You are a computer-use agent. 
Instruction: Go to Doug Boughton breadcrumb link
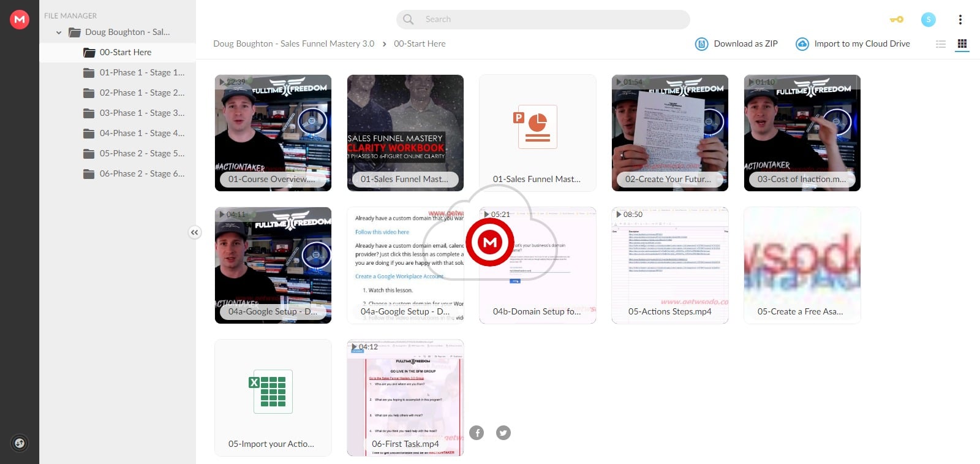point(293,44)
